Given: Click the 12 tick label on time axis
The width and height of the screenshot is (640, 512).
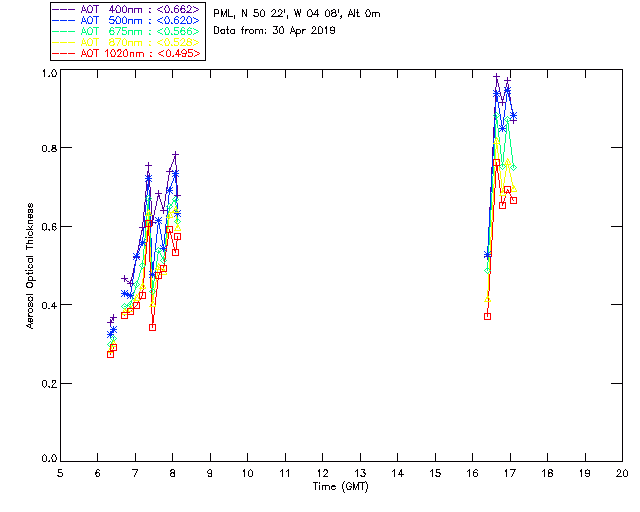Looking at the screenshot, I should [x=322, y=473].
